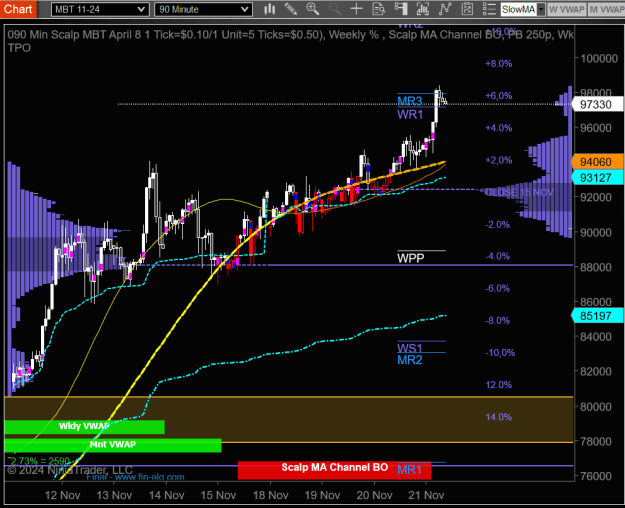Open the 90 Minute interval dropdown
This screenshot has height=508, width=625.
pos(203,9)
